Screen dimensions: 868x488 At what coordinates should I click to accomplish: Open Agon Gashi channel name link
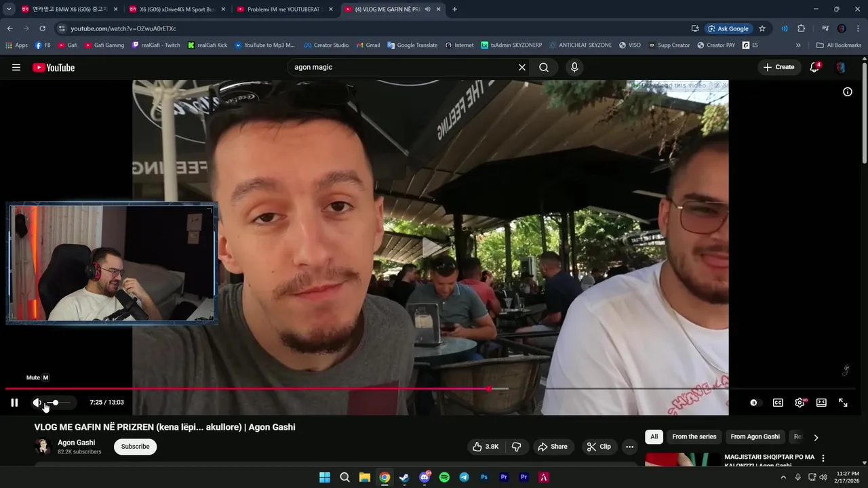[x=77, y=443]
